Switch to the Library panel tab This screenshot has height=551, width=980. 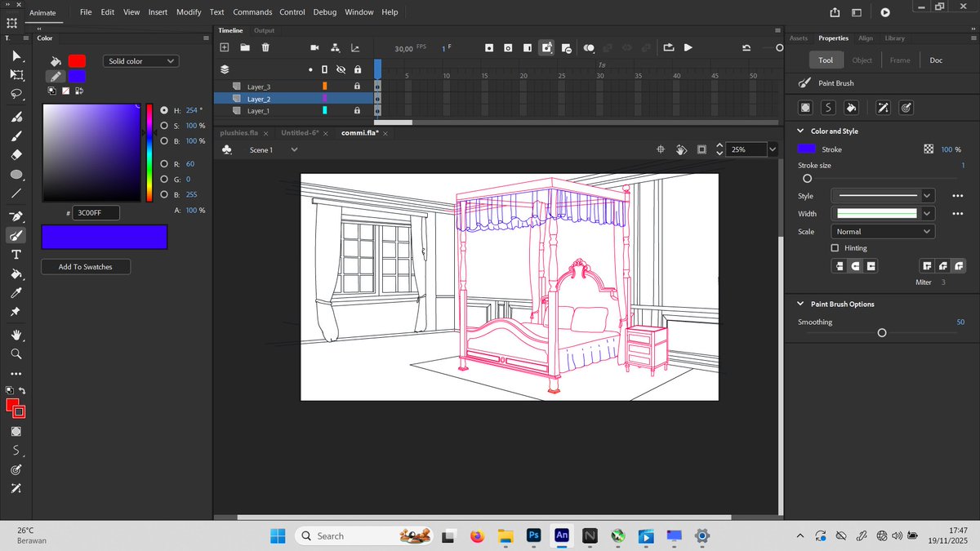pyautogui.click(x=894, y=38)
